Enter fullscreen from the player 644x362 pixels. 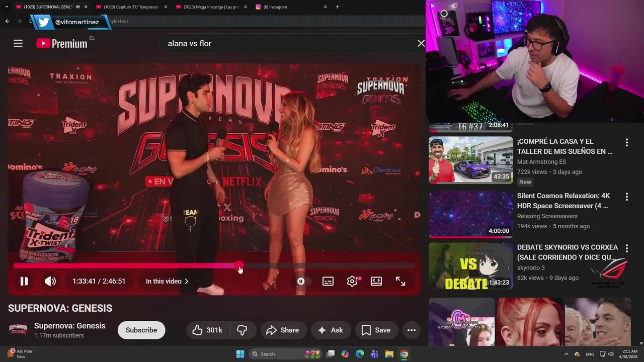400,282
